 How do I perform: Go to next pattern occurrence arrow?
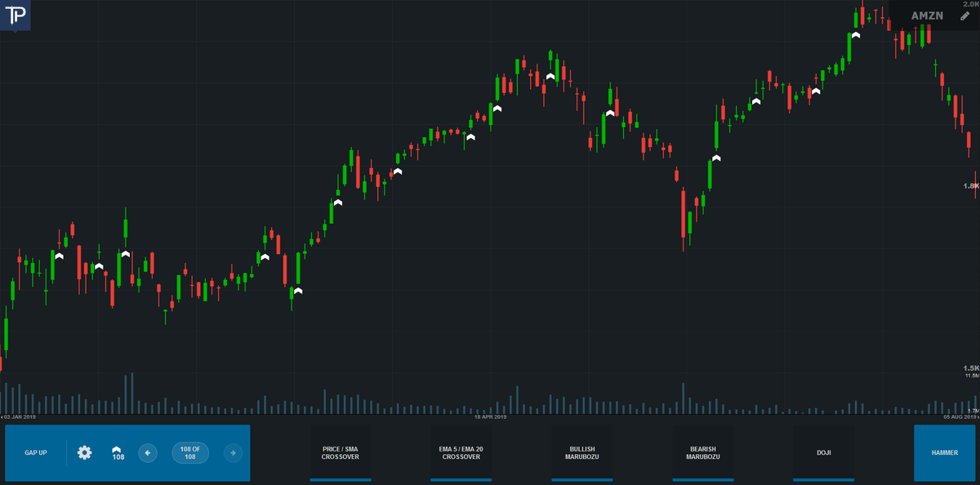232,452
